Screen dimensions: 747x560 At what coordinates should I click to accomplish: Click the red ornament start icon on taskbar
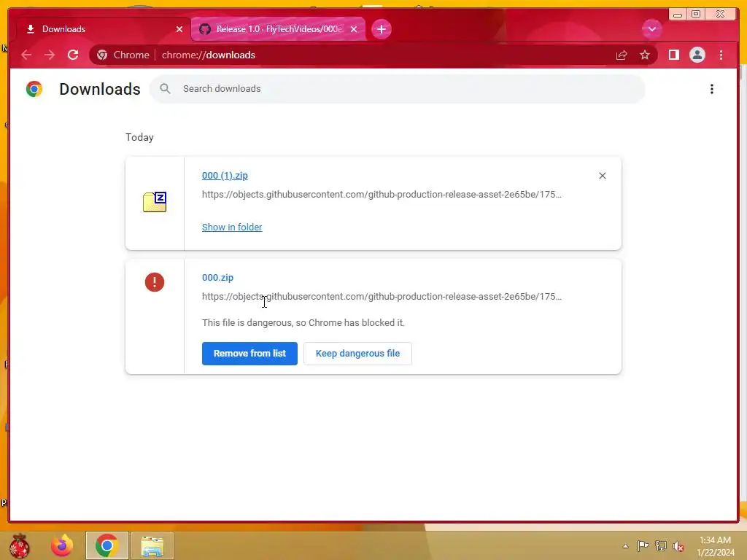19,545
